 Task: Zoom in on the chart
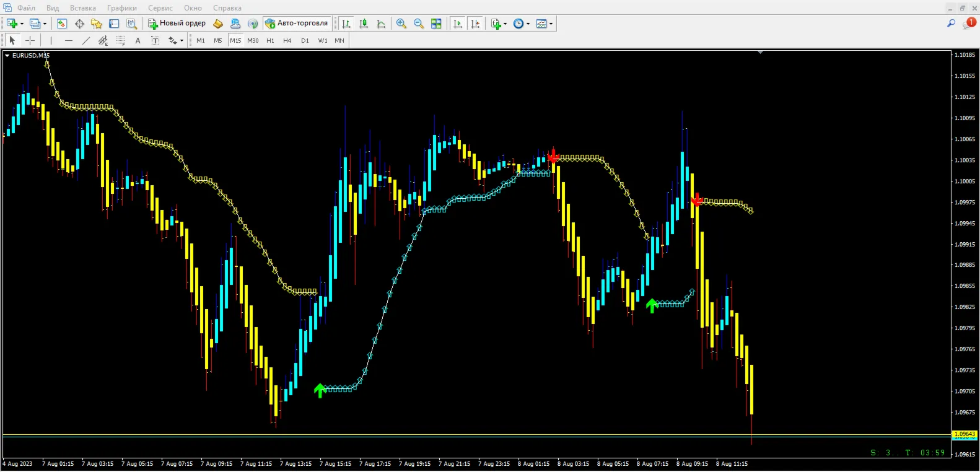[401, 24]
